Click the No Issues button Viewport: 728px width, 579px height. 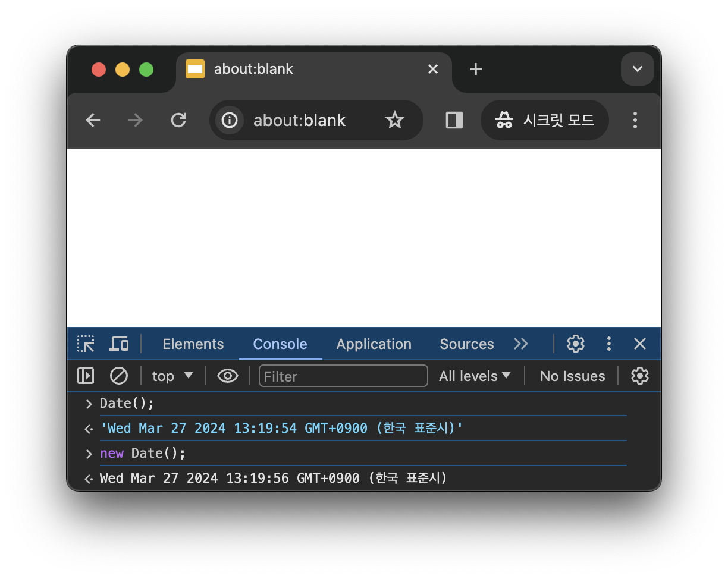[x=572, y=376]
